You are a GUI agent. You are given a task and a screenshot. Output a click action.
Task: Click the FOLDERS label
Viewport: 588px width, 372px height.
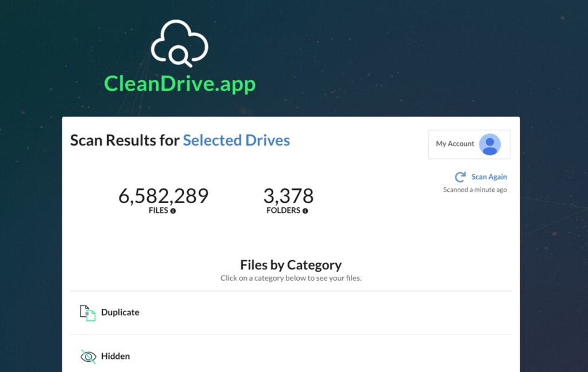point(283,210)
